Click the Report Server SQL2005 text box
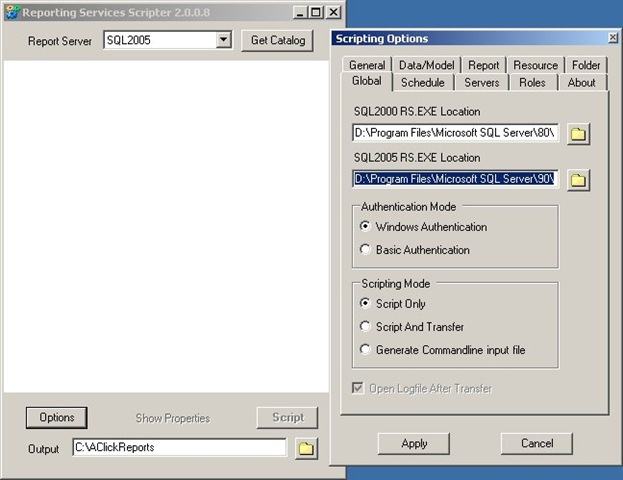 pos(161,40)
